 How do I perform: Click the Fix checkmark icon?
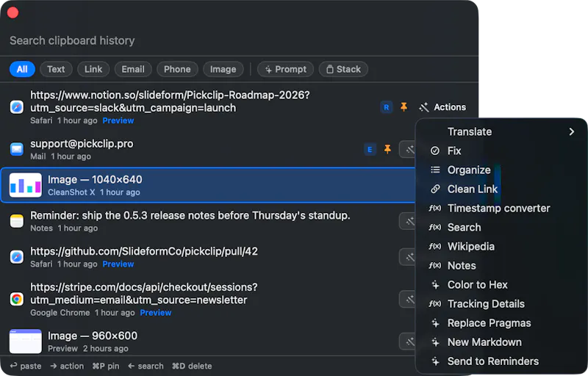click(x=435, y=151)
